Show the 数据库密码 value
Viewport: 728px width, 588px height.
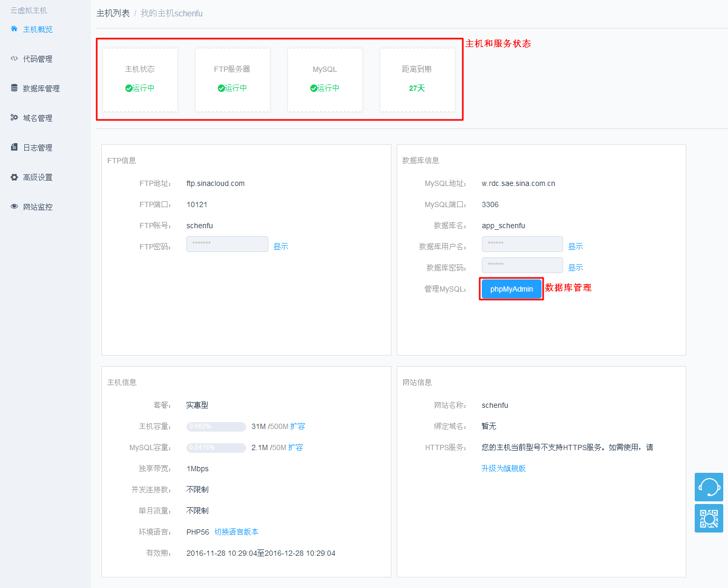click(x=575, y=267)
